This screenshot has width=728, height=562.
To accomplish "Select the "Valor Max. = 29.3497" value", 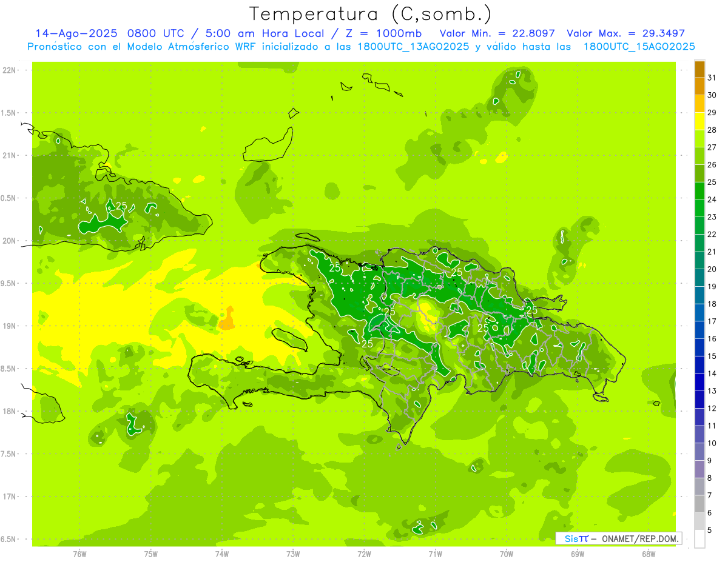I will click(625, 33).
